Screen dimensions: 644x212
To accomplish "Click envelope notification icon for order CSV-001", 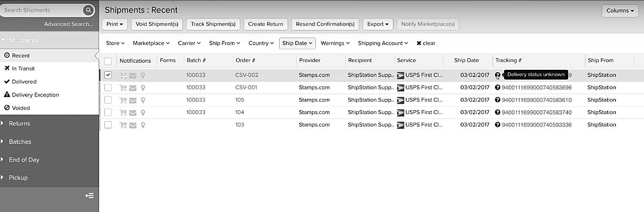I will click(133, 87).
